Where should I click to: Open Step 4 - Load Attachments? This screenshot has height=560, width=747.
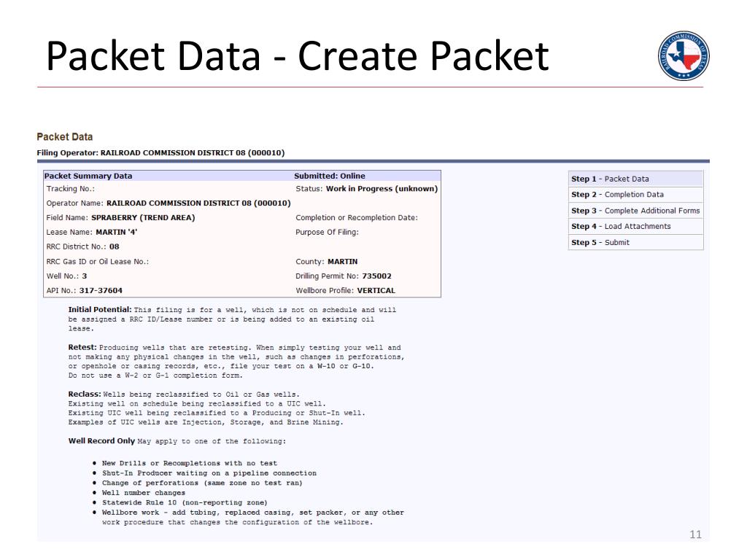[x=635, y=226]
